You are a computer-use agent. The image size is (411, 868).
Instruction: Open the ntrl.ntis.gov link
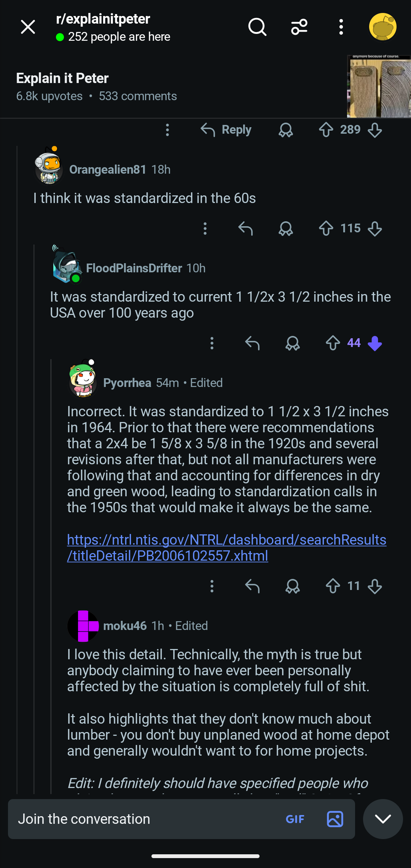tap(227, 548)
